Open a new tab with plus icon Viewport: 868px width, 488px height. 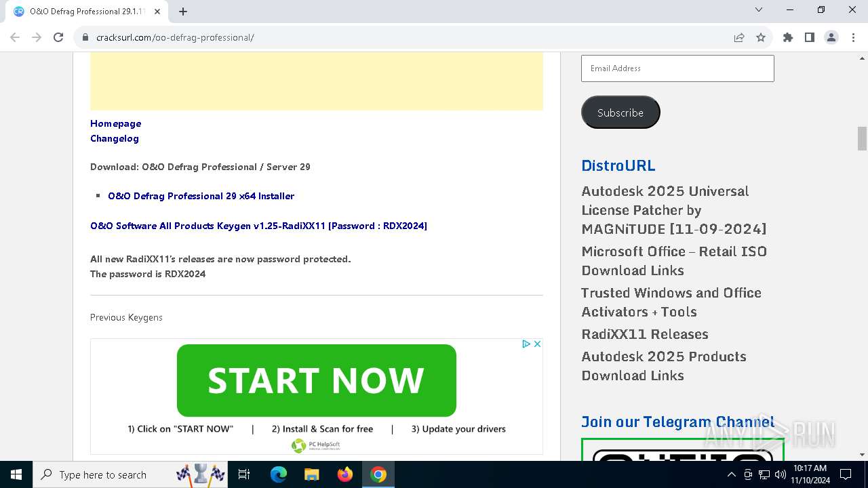tap(183, 11)
